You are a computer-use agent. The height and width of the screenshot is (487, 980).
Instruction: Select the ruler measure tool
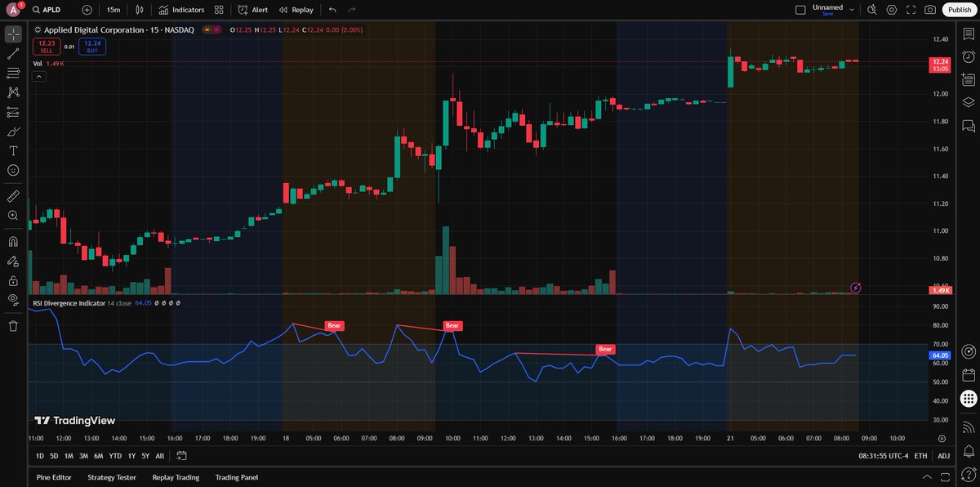pyautogui.click(x=13, y=196)
